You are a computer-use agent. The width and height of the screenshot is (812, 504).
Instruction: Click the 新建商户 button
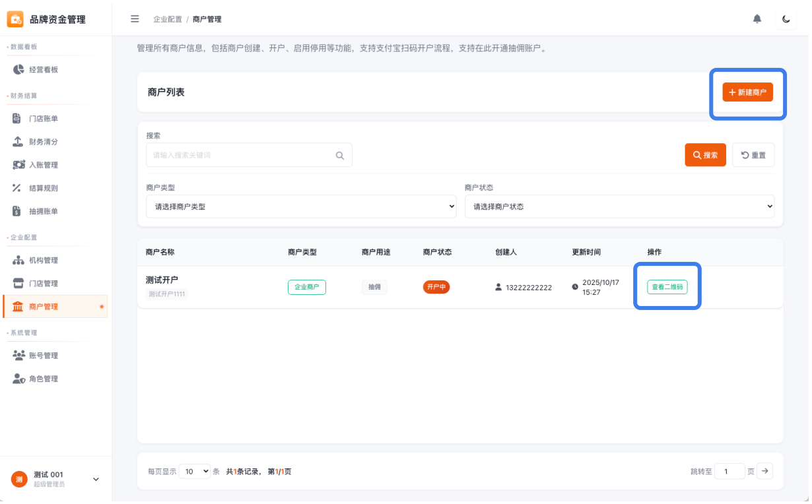[x=747, y=92]
